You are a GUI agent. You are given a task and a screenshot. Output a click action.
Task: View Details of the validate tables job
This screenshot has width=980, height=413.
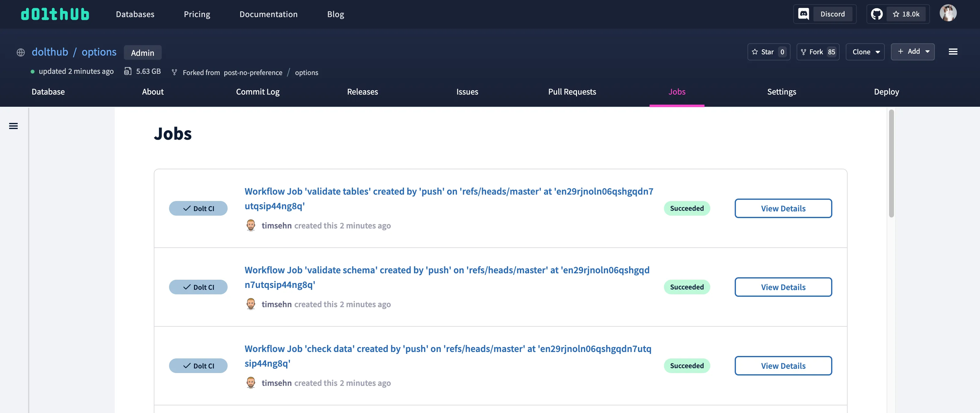point(783,208)
